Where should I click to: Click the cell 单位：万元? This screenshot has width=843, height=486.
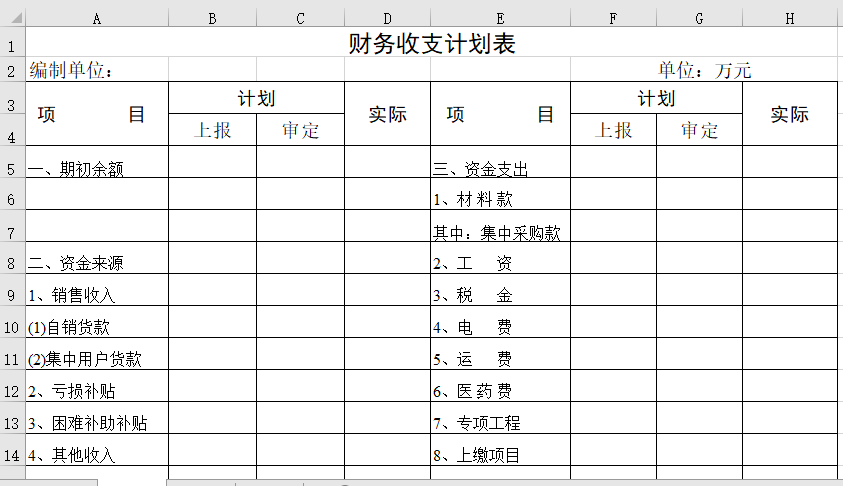point(704,70)
